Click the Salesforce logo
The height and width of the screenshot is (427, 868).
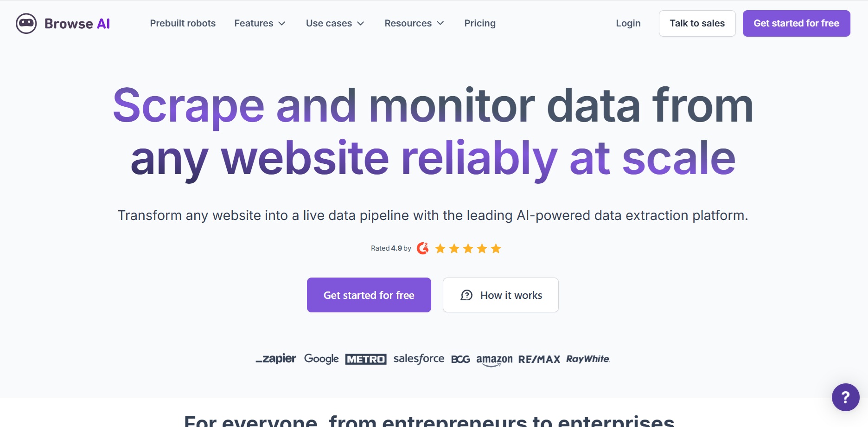[x=419, y=359]
